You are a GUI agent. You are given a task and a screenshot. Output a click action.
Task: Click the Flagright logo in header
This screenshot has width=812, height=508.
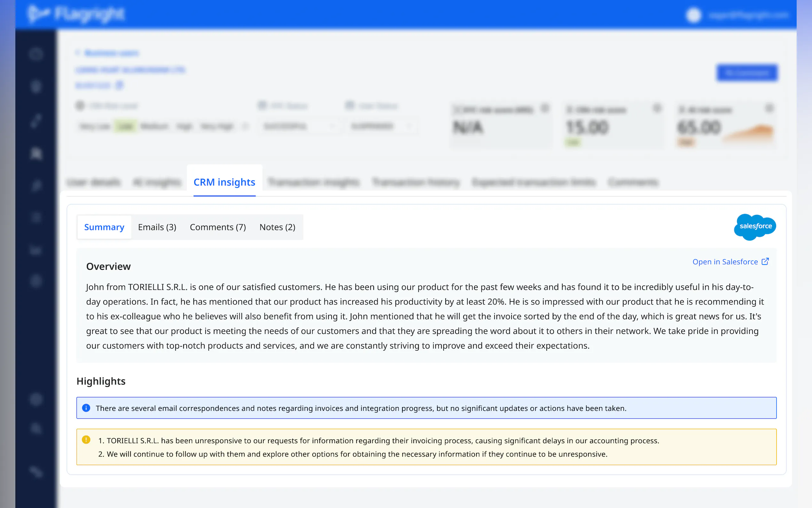76,14
